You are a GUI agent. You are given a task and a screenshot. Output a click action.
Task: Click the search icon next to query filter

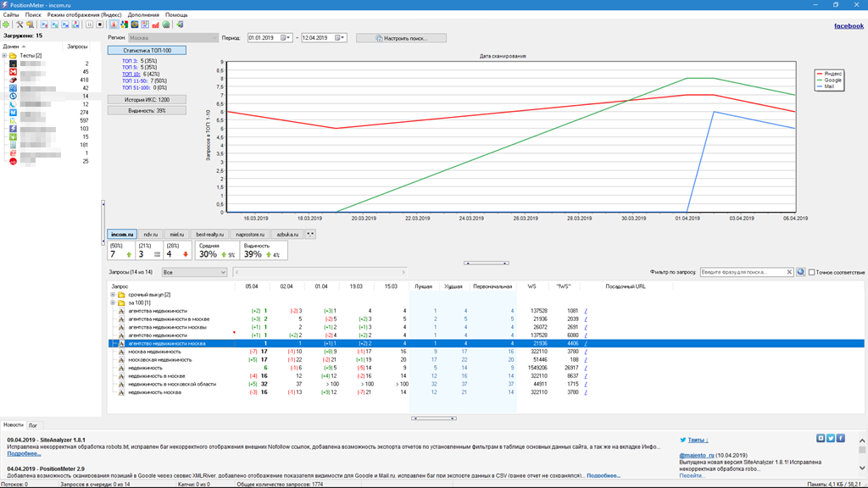[x=801, y=272]
